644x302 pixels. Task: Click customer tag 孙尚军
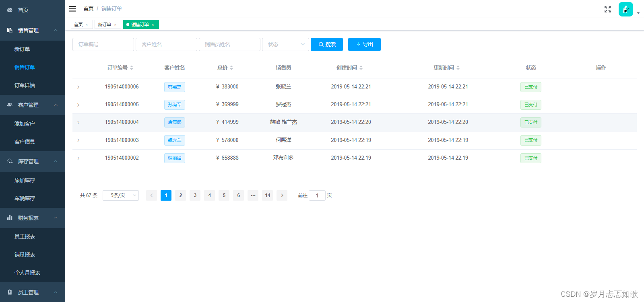pos(175,105)
